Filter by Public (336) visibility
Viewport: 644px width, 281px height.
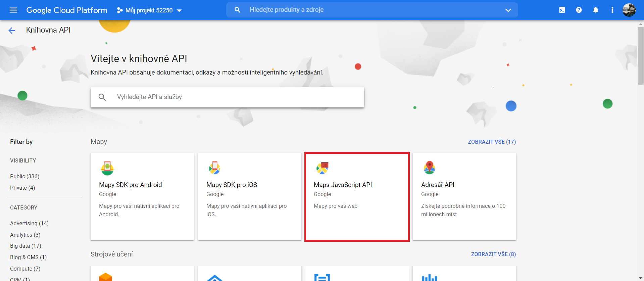(24, 176)
